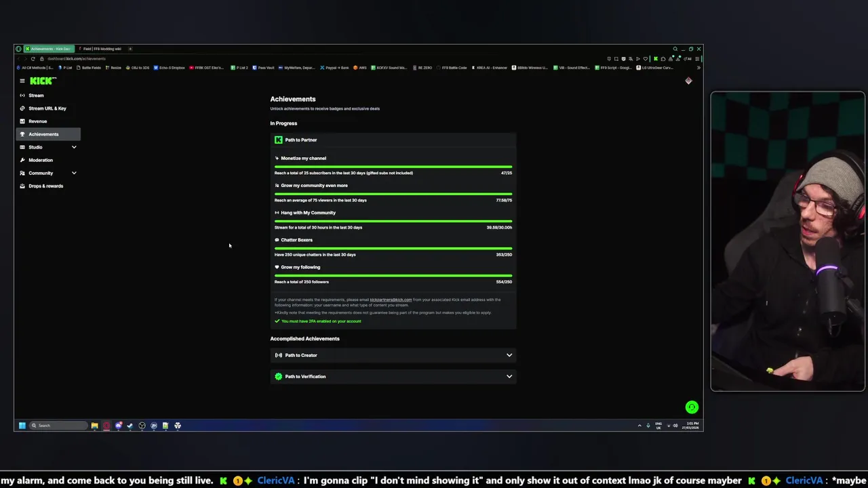This screenshot has height=488, width=868.
Task: Click the Monetize my channel progress bar
Action: (393, 166)
